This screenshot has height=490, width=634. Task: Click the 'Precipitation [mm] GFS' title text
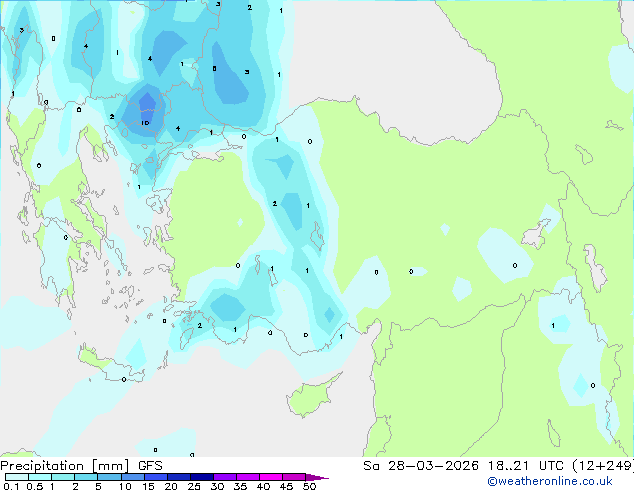click(81, 466)
